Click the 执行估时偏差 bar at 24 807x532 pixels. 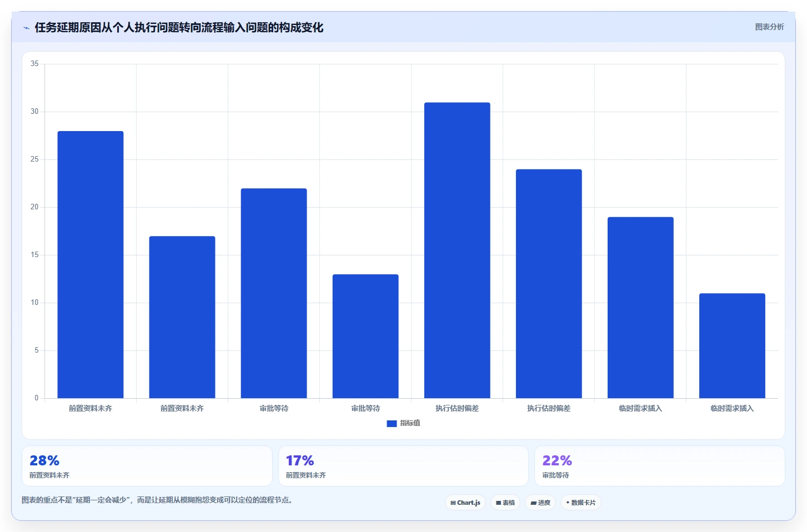pos(549,284)
